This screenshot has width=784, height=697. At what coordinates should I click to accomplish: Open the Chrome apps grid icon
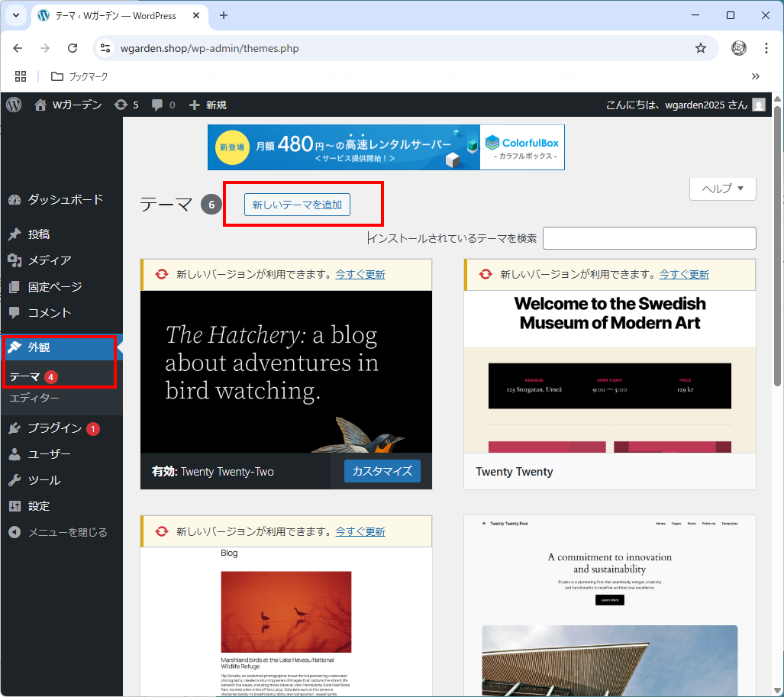pyautogui.click(x=21, y=76)
